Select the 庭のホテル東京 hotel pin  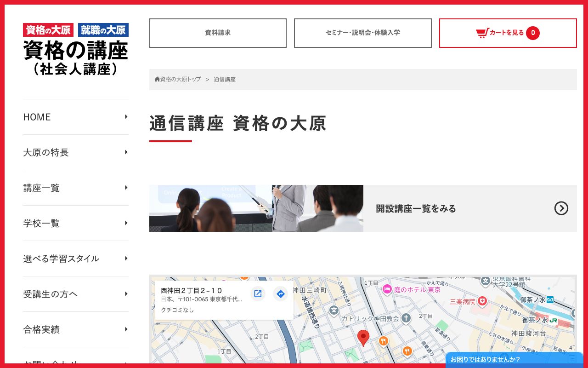pos(387,289)
